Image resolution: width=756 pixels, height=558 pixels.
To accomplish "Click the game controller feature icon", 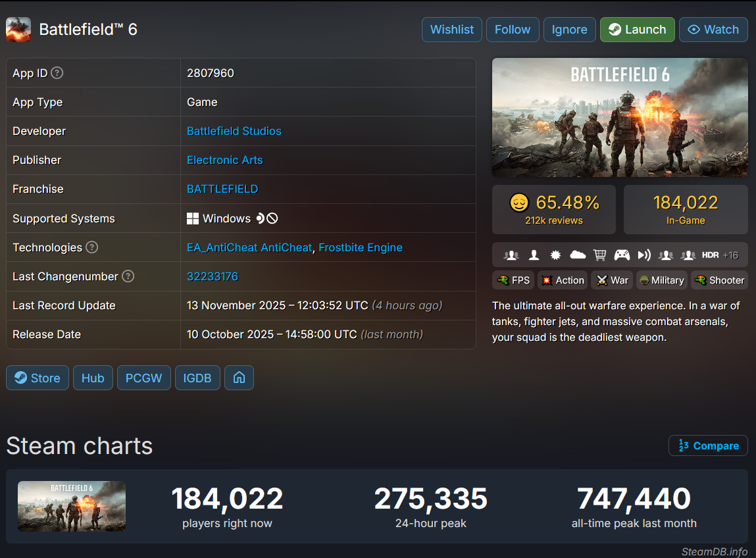I will 622,255.
